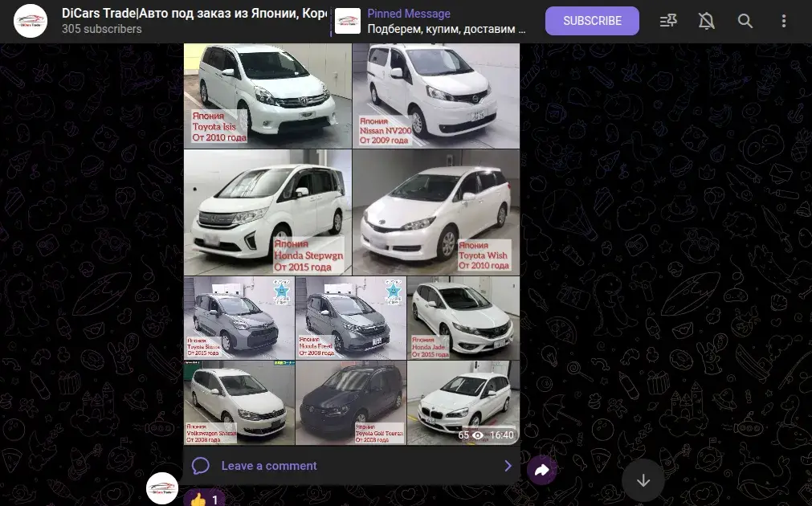The width and height of the screenshot is (812, 506).
Task: Click the DiCars avatar beside the next post
Action: point(162,488)
